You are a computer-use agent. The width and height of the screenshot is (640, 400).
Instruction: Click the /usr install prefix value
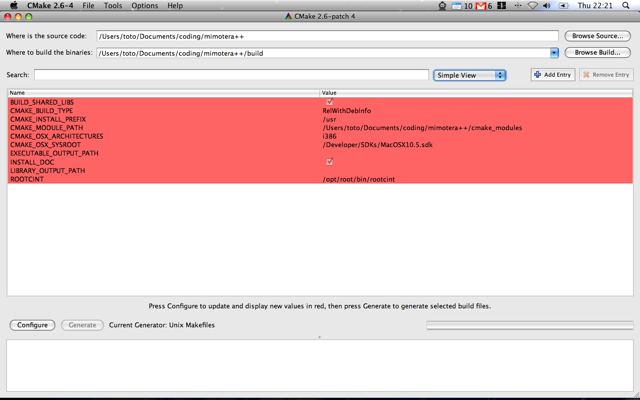[329, 119]
